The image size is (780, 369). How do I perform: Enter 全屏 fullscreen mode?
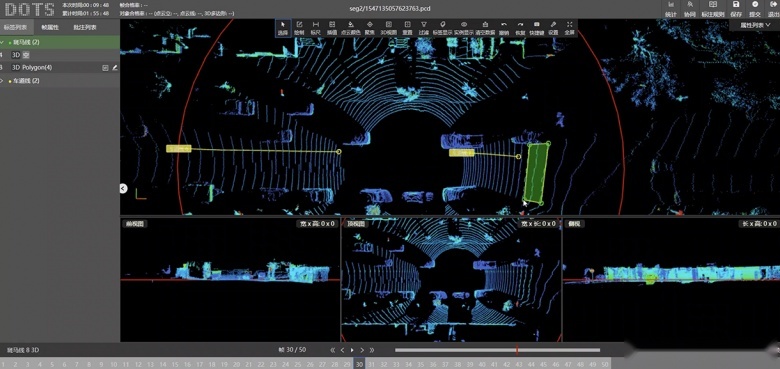coord(570,27)
